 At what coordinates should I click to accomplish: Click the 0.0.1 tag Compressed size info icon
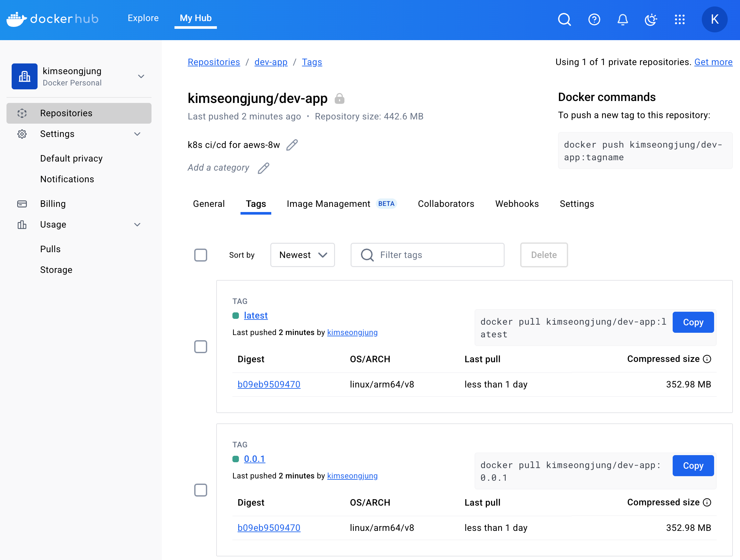[x=707, y=502]
